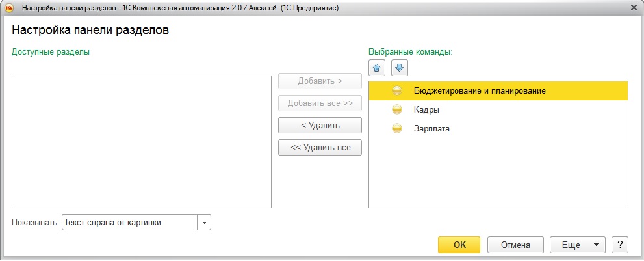Open help with the question mark button
The width and height of the screenshot is (644, 261).
[619, 245]
